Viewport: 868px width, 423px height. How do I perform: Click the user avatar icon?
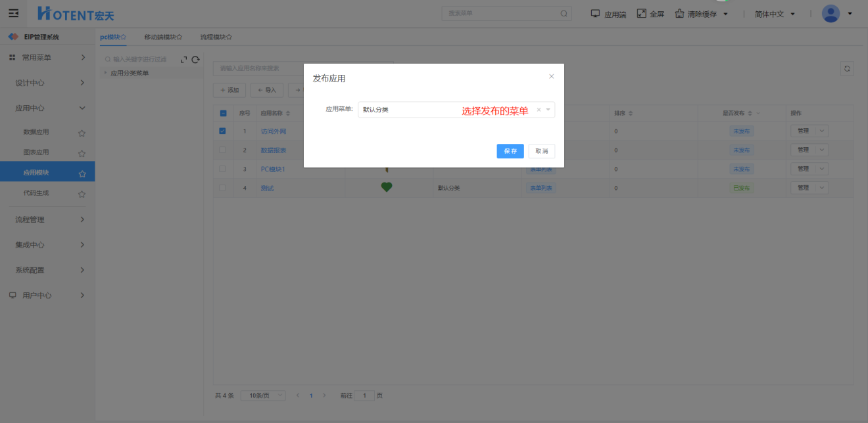(x=831, y=14)
